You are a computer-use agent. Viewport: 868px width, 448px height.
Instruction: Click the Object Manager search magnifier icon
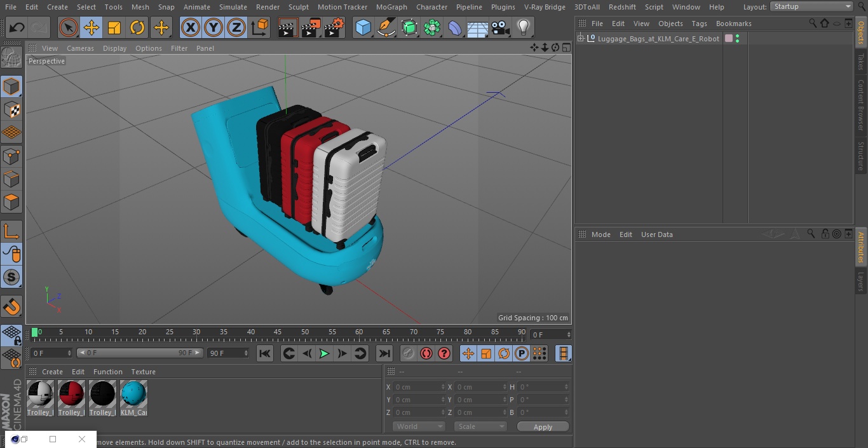click(x=813, y=23)
